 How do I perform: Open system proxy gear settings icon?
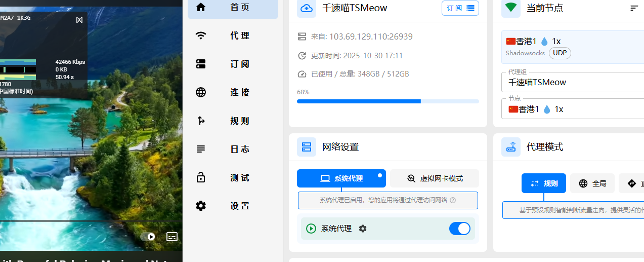(363, 229)
